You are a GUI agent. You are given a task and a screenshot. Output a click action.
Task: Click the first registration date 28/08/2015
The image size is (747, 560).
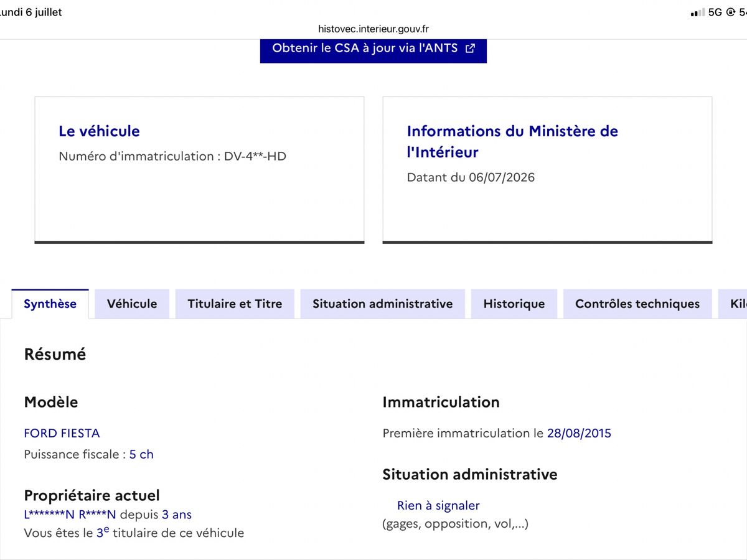coord(579,433)
